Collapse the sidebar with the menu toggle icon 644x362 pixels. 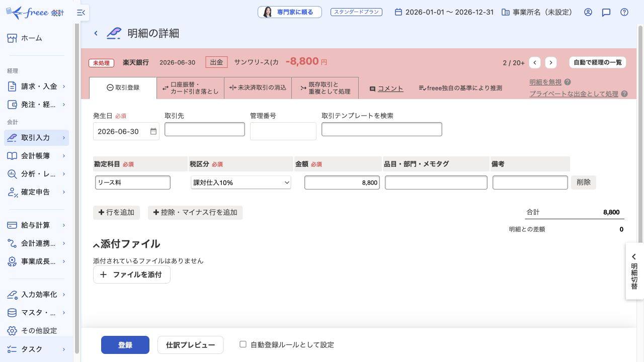[81, 13]
